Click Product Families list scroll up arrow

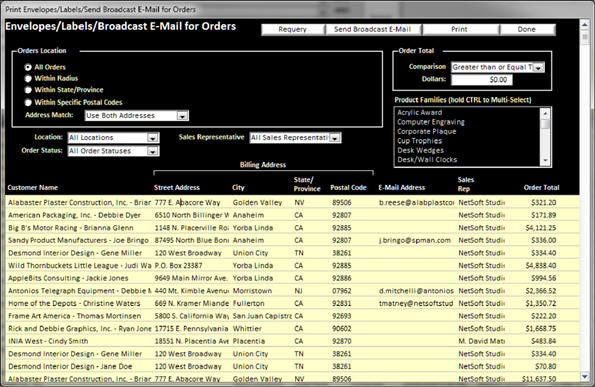click(x=545, y=113)
